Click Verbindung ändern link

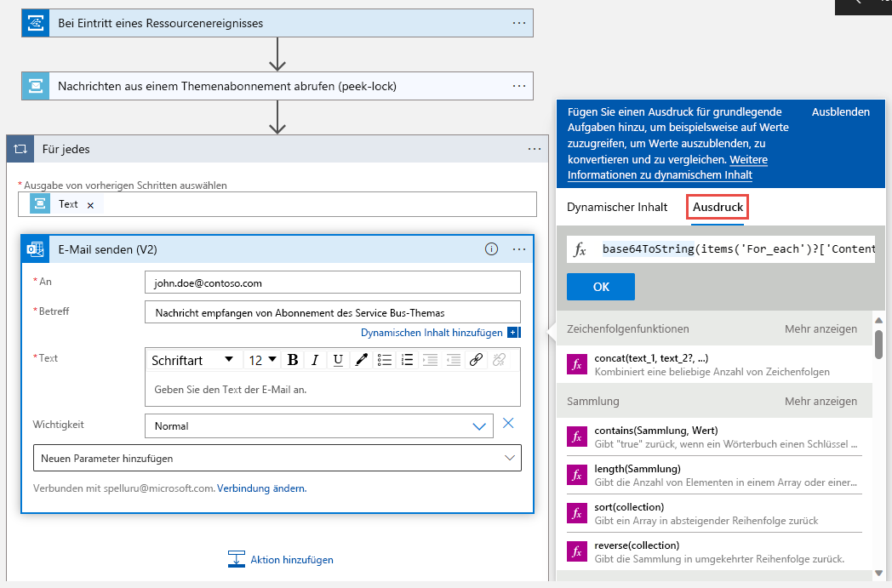click(x=261, y=488)
